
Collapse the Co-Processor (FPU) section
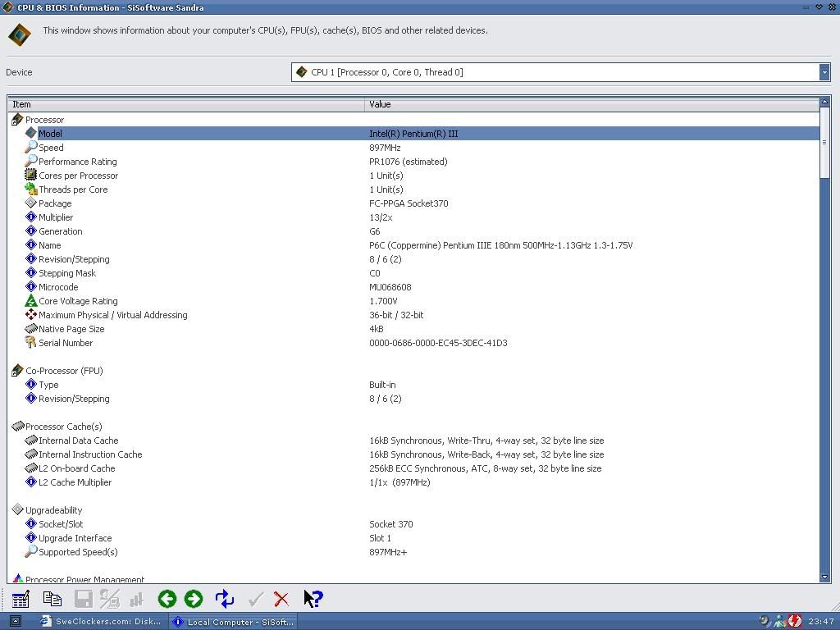(x=17, y=371)
